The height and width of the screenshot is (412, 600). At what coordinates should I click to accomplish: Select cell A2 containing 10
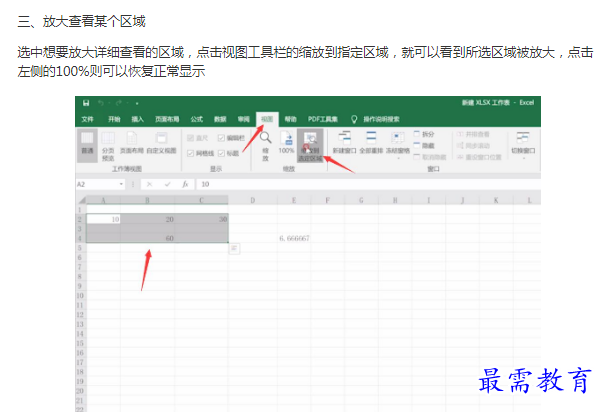click(103, 219)
